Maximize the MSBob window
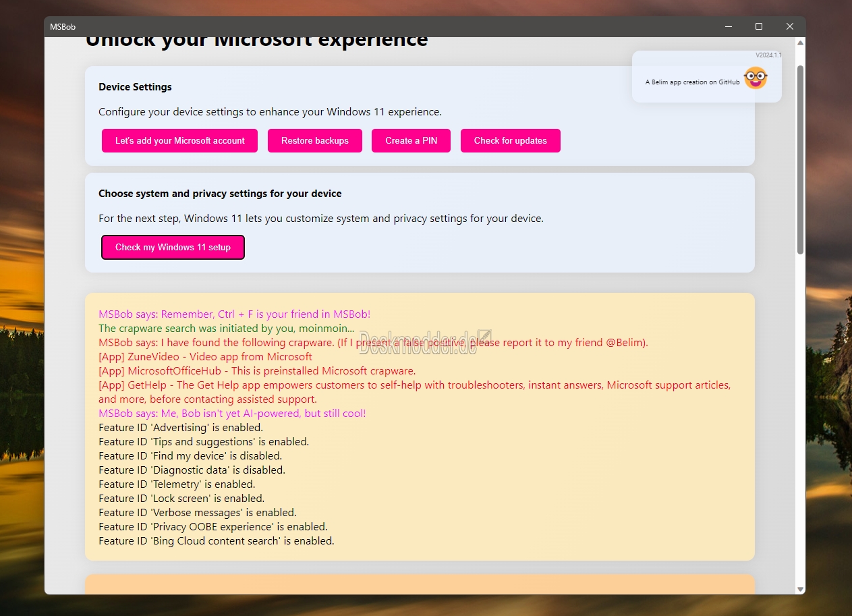Viewport: 852px width, 616px height. [x=759, y=26]
